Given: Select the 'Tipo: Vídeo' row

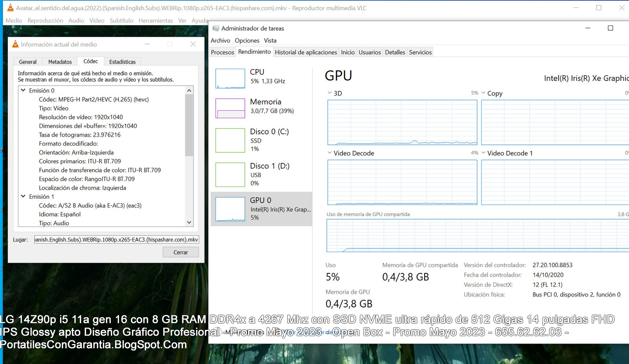Looking at the screenshot, I should (x=53, y=108).
